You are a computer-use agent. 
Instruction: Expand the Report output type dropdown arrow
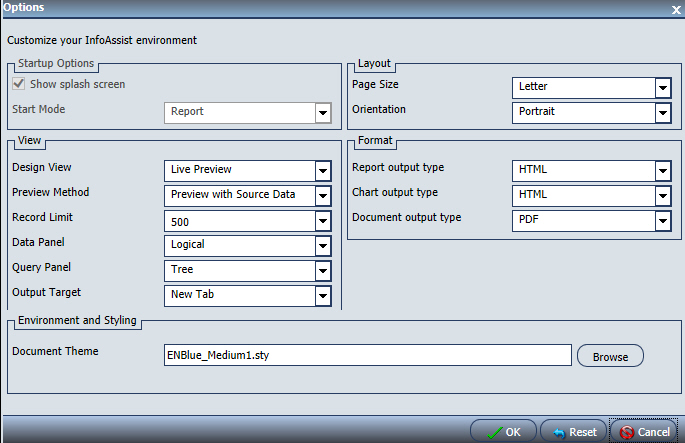(x=663, y=171)
